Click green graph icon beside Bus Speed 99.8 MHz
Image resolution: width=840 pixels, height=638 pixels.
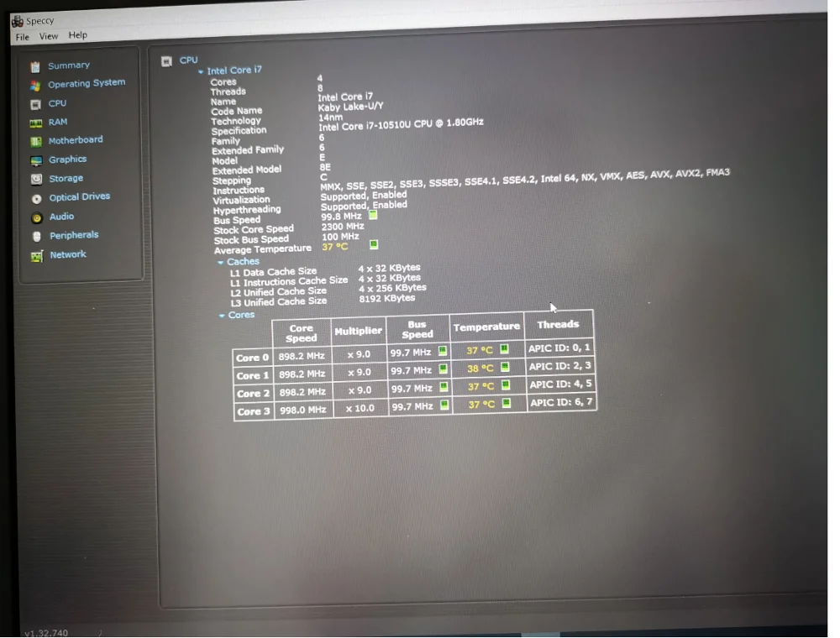373,215
